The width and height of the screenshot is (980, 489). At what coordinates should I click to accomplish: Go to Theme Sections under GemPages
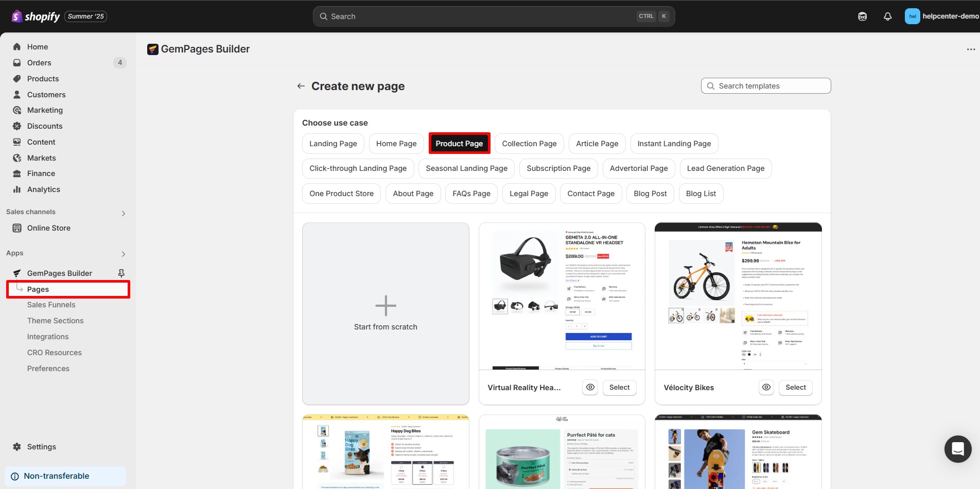click(55, 320)
